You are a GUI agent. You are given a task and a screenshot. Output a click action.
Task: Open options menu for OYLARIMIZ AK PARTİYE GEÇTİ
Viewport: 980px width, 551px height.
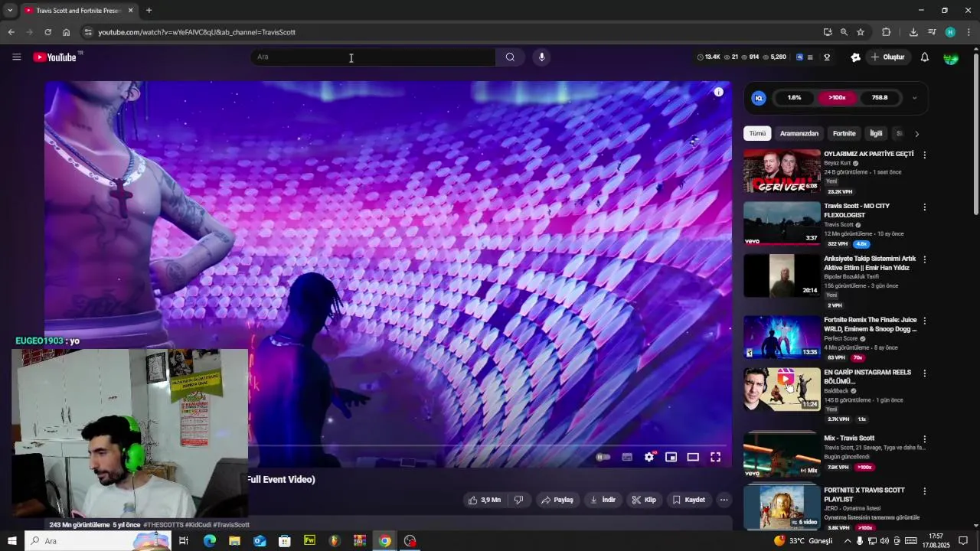(924, 155)
